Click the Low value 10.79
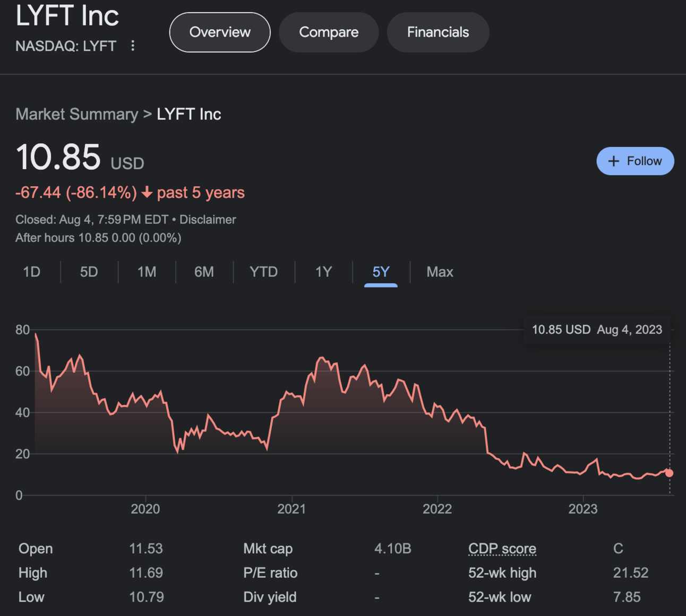Screen dimensions: 686x616 coord(147,597)
